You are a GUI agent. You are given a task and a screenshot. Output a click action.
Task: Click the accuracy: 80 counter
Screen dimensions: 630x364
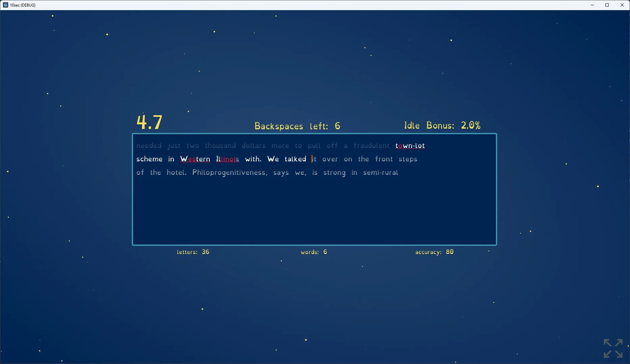(x=434, y=252)
